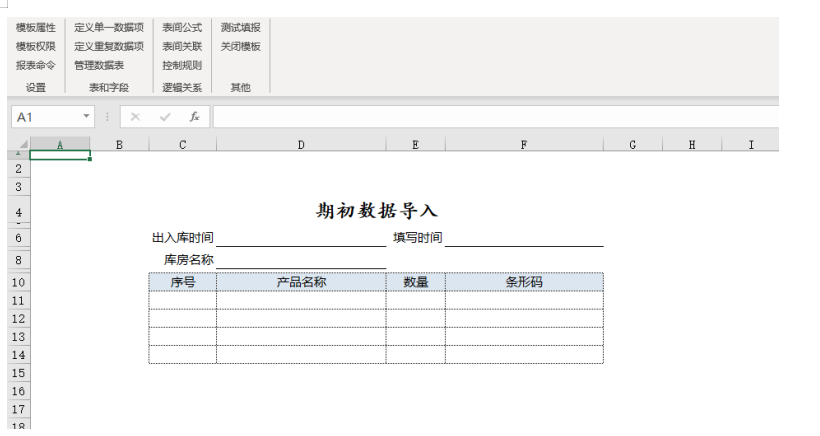Click the 表间公式 command
The image size is (820, 436).
[182, 28]
